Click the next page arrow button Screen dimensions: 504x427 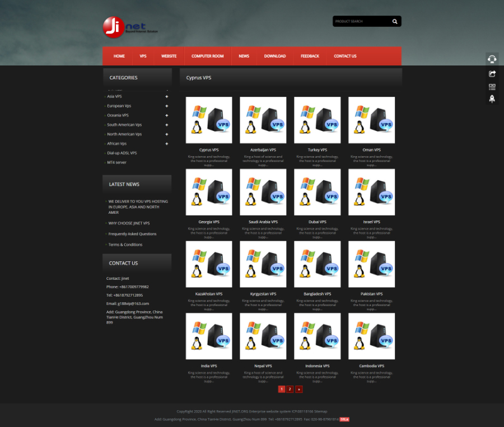(x=299, y=389)
